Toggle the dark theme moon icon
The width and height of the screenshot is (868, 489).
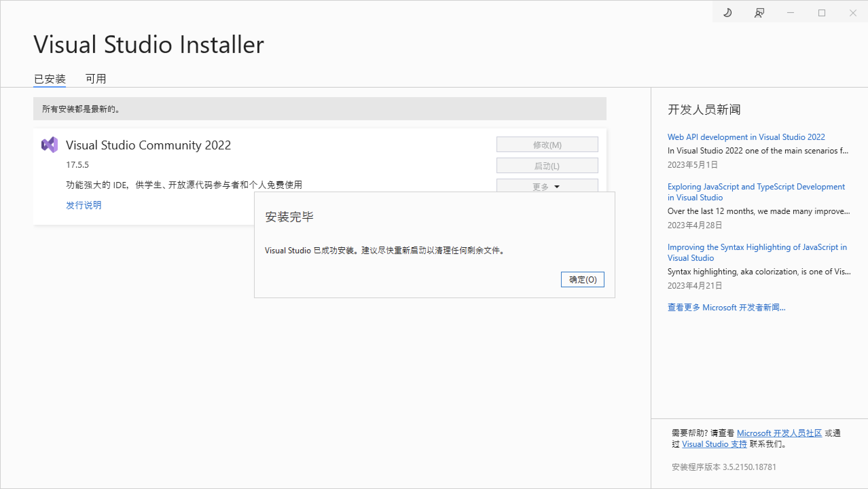pyautogui.click(x=727, y=13)
